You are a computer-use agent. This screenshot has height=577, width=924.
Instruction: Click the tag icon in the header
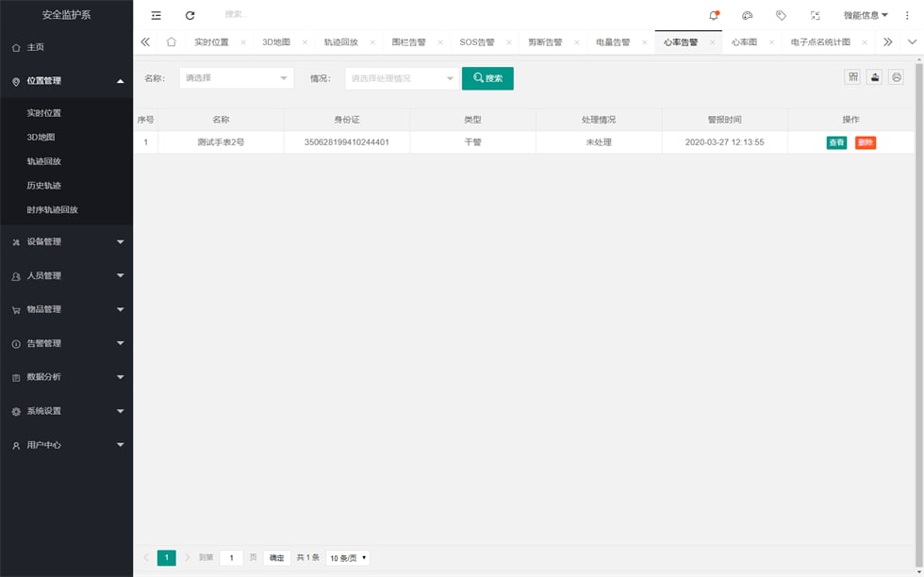pyautogui.click(x=781, y=15)
